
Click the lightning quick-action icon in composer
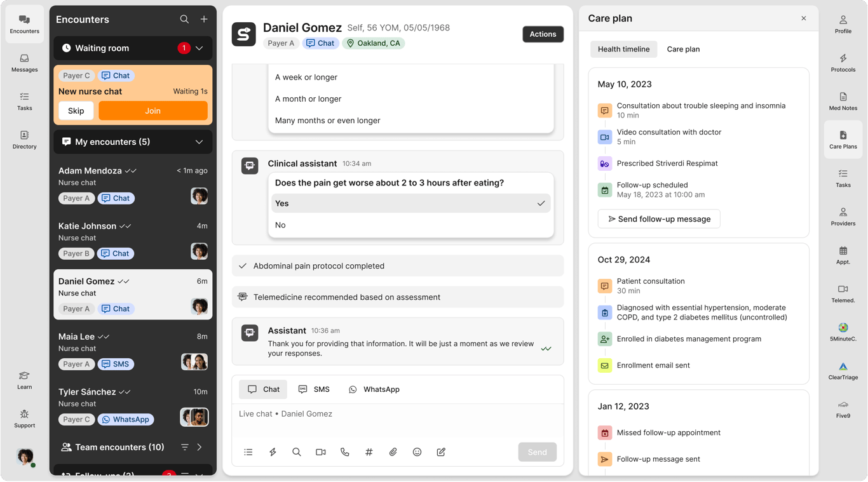[x=273, y=452]
